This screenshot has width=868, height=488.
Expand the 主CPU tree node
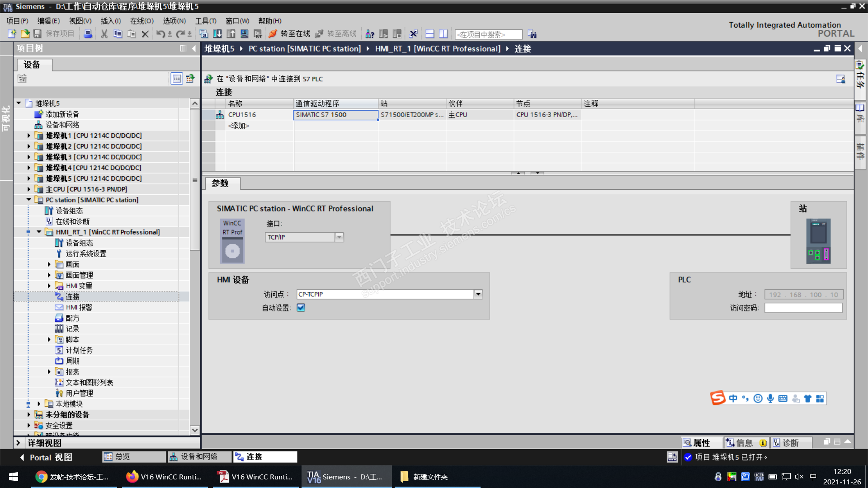point(29,189)
